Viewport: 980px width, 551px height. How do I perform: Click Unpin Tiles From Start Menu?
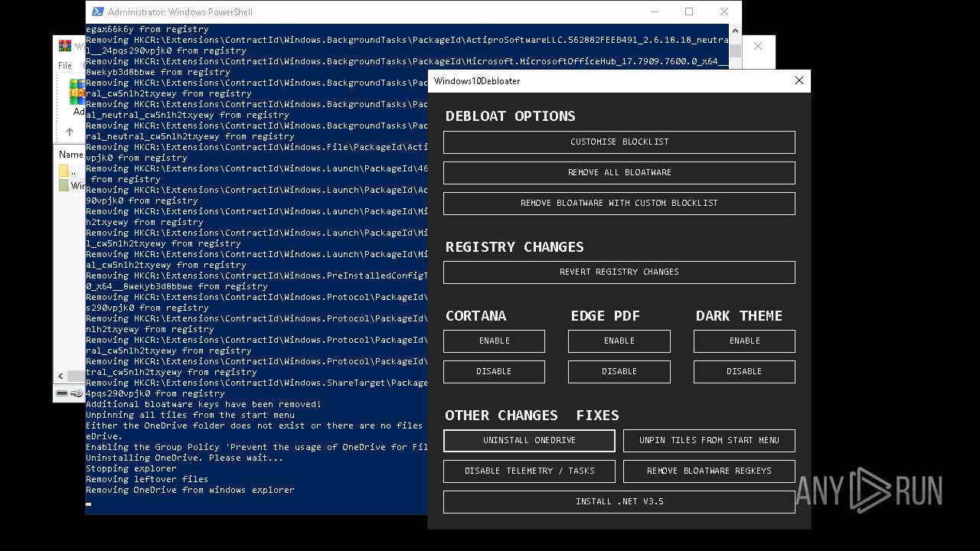[709, 440]
